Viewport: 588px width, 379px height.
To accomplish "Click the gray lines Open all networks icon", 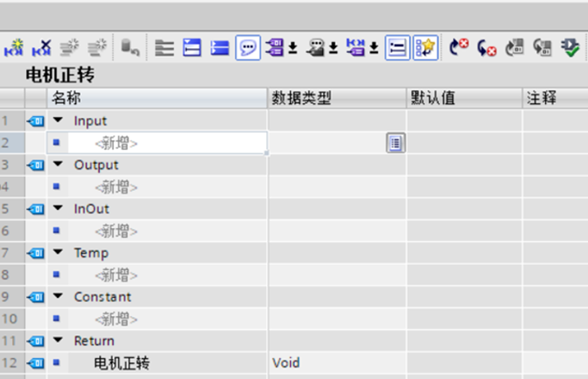I will [x=165, y=48].
